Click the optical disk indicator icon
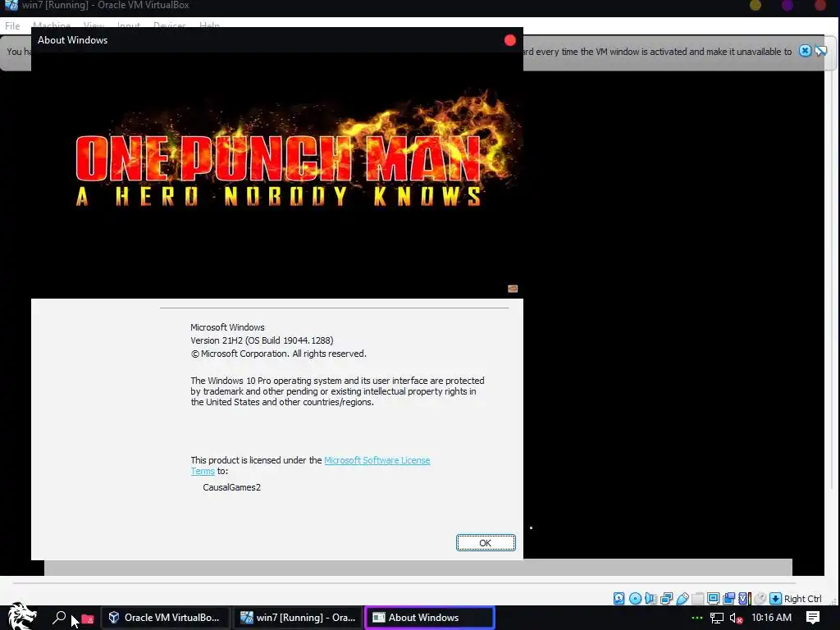Viewport: 840px width, 630px height. pyautogui.click(x=635, y=598)
